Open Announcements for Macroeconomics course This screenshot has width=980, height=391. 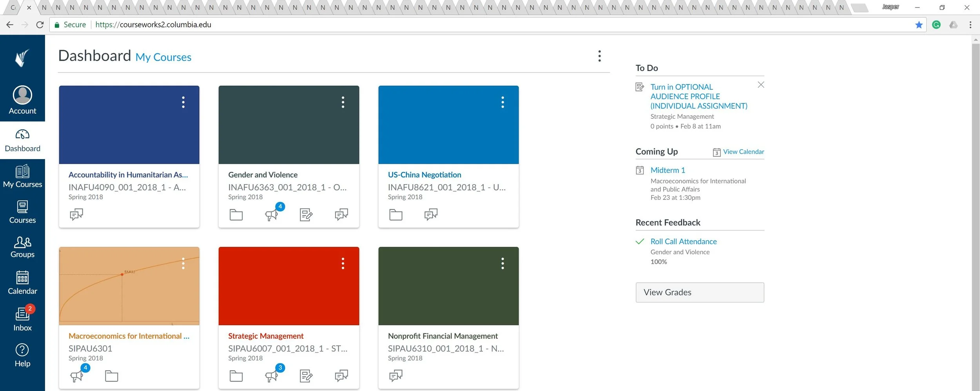coord(77,376)
